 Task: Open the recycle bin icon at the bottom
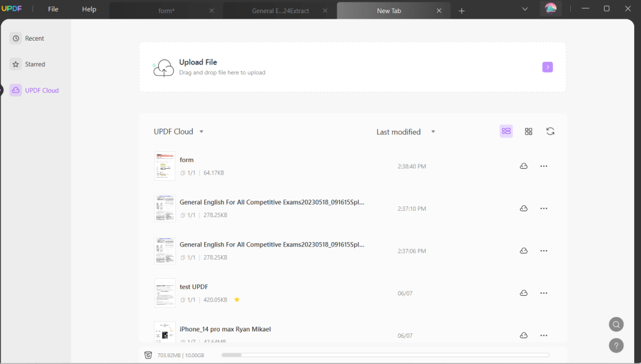click(x=148, y=355)
